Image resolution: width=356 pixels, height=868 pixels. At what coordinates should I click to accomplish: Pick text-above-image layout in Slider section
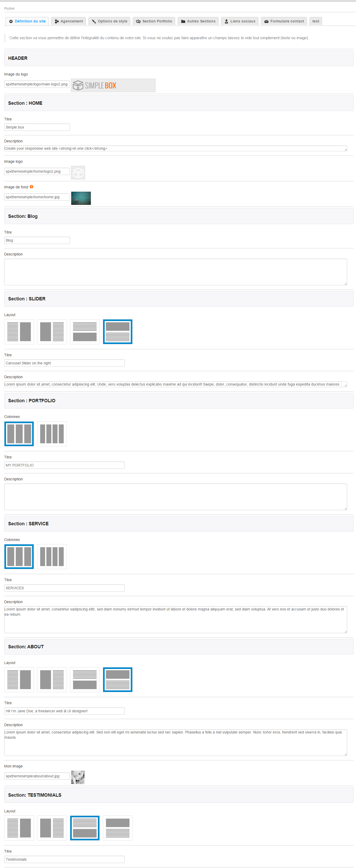(x=85, y=331)
